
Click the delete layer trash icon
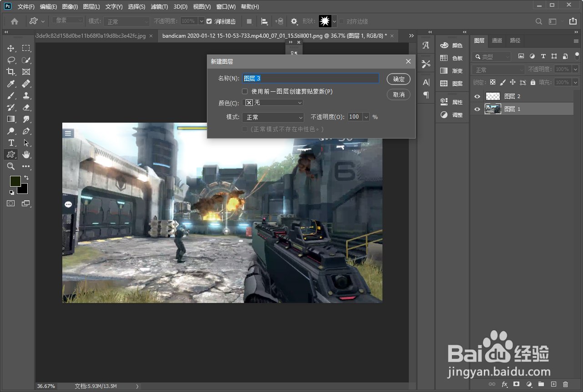tap(566, 384)
